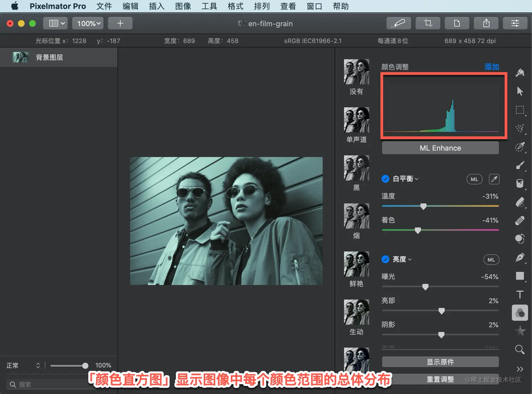Expand the 亮度 section chevron
Viewport: 532px width, 394px height.
point(410,260)
